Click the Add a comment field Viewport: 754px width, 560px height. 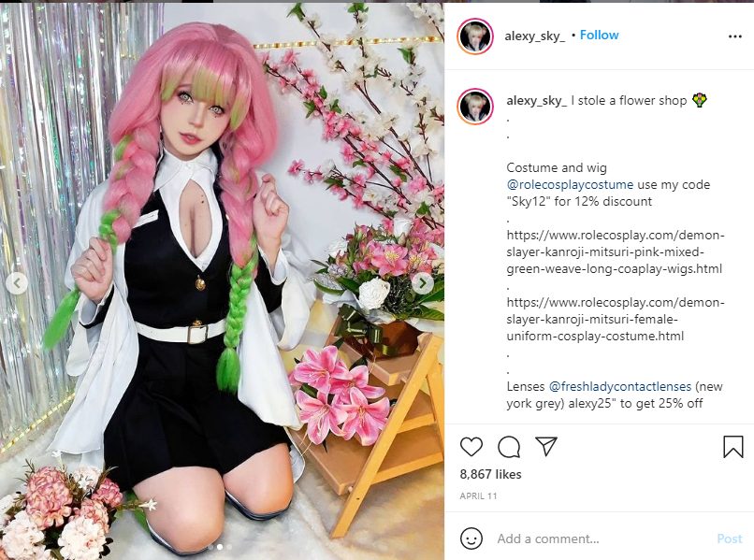(x=603, y=538)
